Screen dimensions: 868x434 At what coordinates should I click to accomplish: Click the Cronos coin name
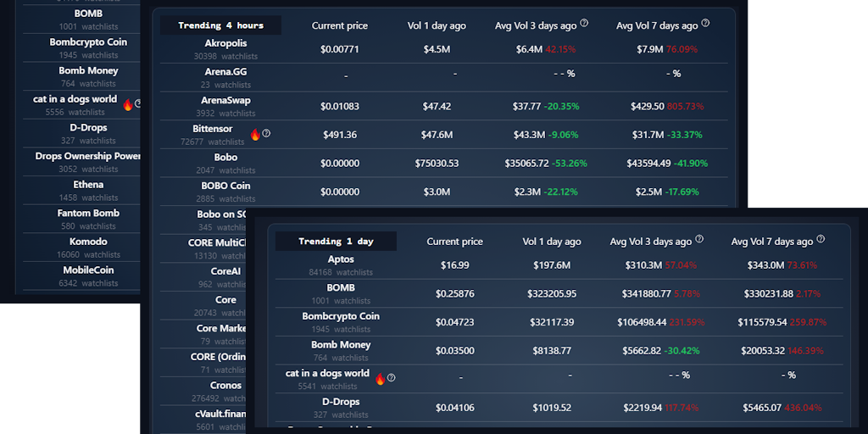click(x=225, y=385)
